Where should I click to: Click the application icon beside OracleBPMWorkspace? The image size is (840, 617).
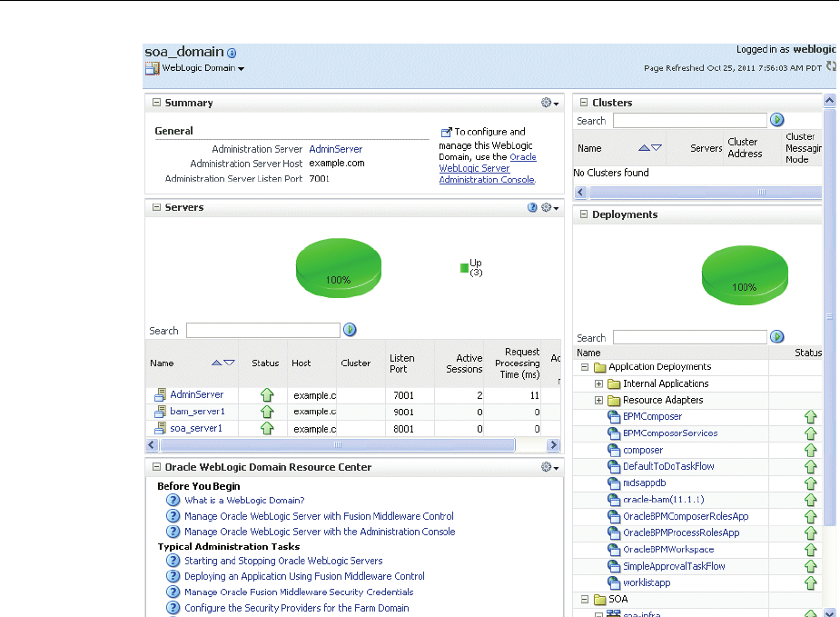(614, 550)
